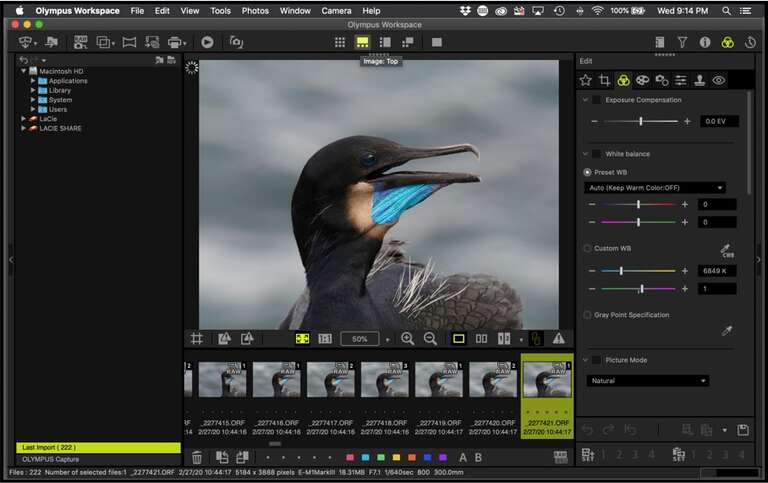Select the _2277418.ORF thumbnail
Image resolution: width=768 pixels, height=483 pixels.
[x=385, y=381]
